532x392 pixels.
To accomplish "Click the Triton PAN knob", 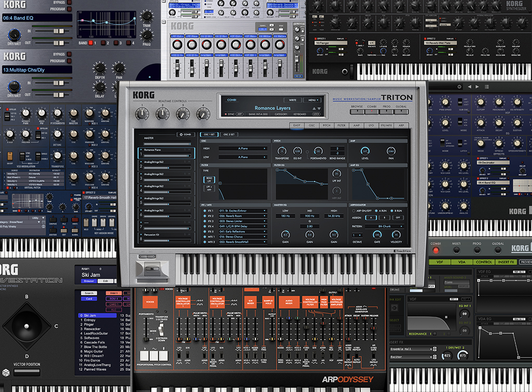I will (391, 151).
